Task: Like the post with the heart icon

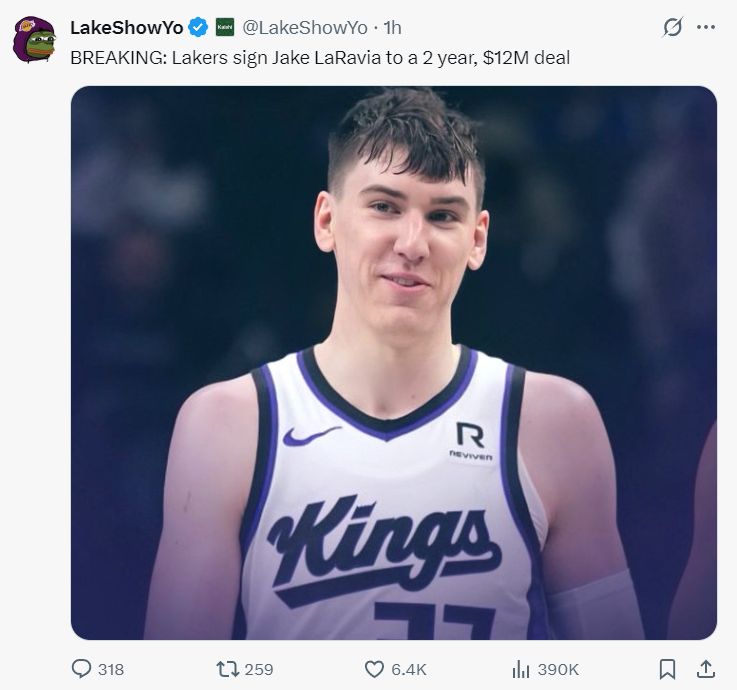Action: (374, 669)
